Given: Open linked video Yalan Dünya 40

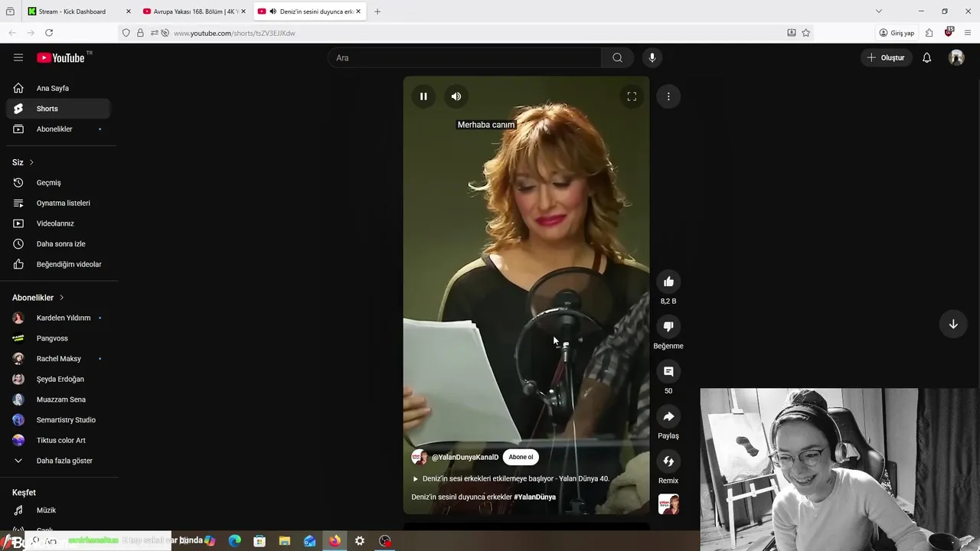Looking at the screenshot, I should tap(511, 478).
